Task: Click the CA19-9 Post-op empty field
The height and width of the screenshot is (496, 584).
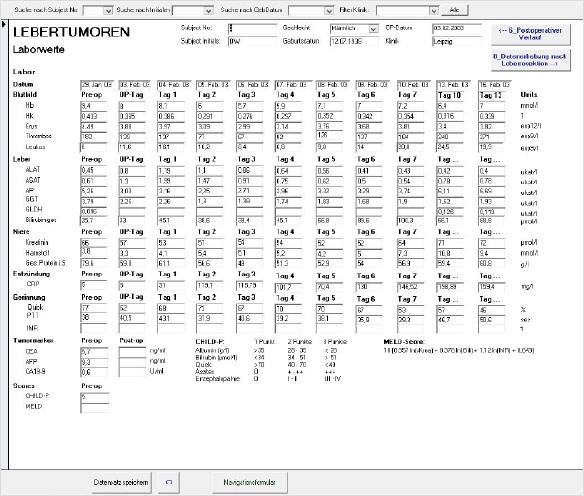Action: click(x=132, y=372)
